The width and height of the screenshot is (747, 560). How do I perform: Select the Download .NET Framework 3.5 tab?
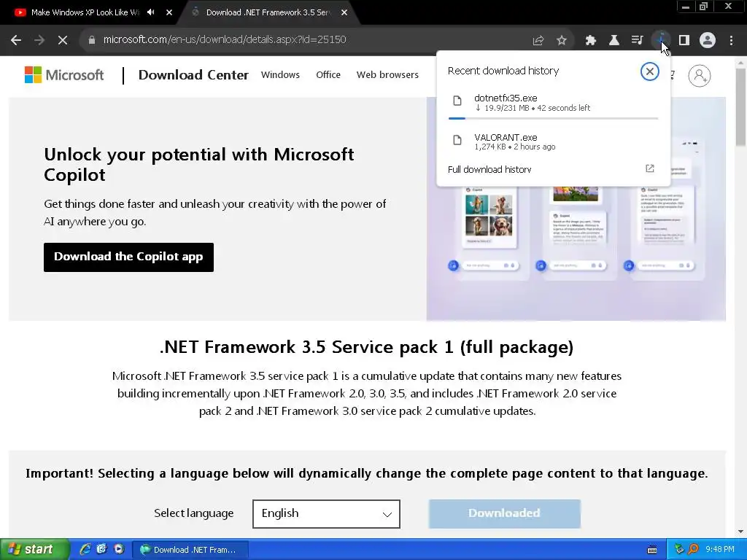(268, 12)
